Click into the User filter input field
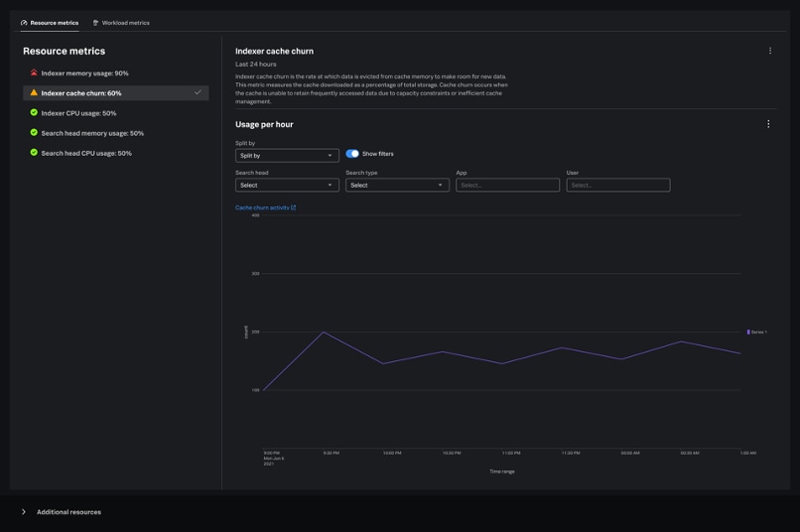Screen dimensions: 800x532 click(617, 185)
